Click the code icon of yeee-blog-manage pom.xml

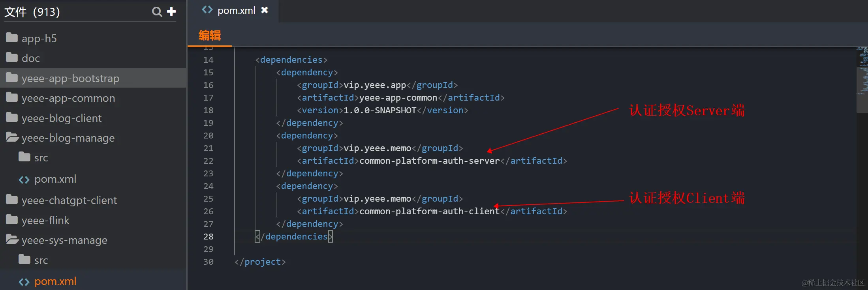tap(24, 180)
